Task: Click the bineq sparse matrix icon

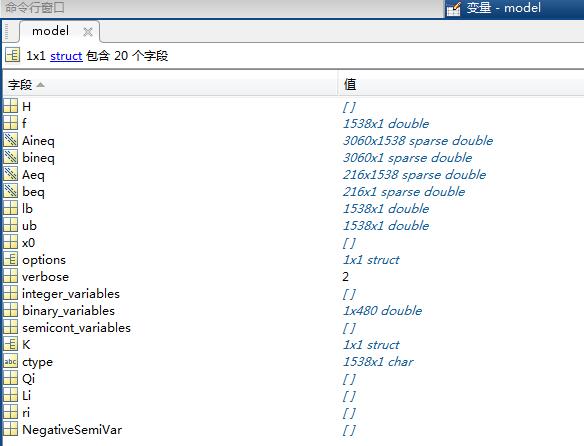Action: pos(10,157)
